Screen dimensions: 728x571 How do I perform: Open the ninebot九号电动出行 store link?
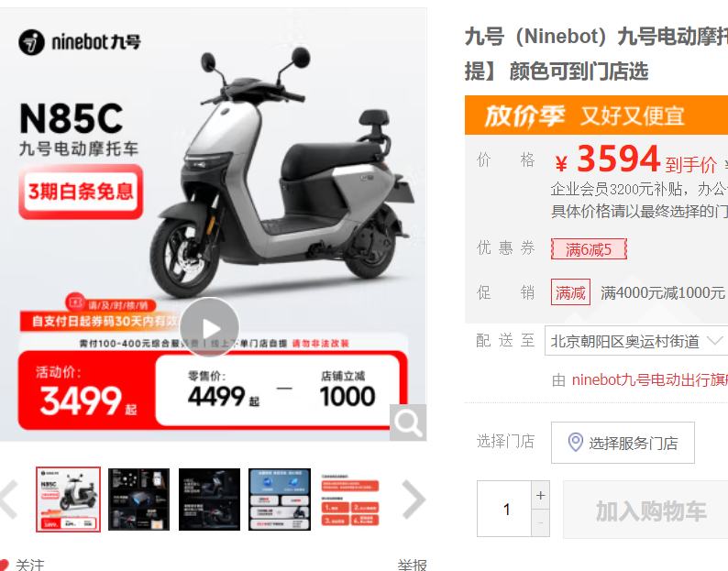(649, 379)
